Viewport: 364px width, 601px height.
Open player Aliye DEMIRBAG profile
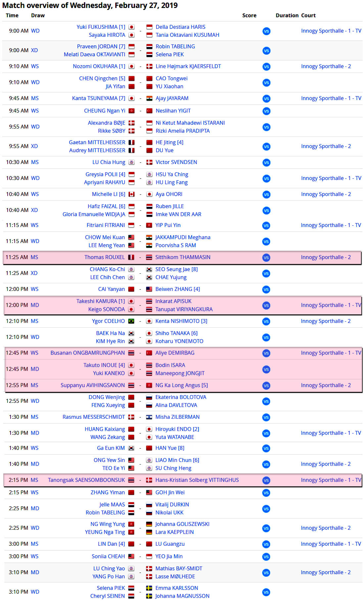(x=175, y=353)
